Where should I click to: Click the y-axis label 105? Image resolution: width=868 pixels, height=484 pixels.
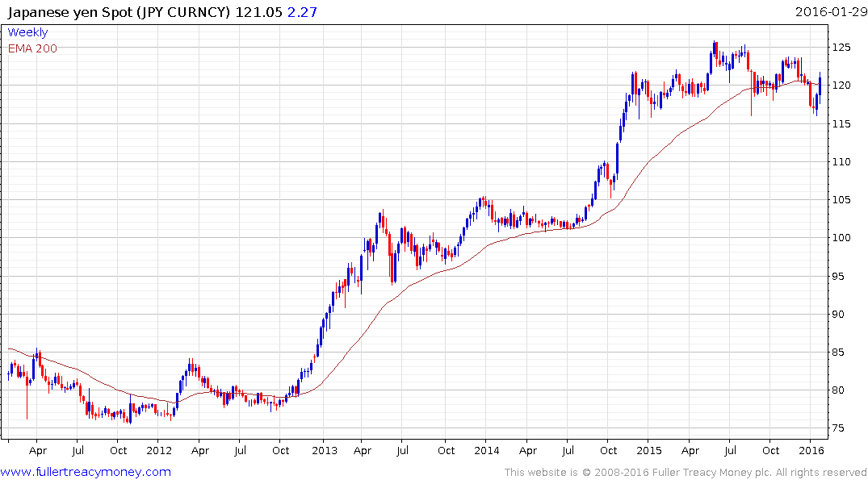[841, 200]
